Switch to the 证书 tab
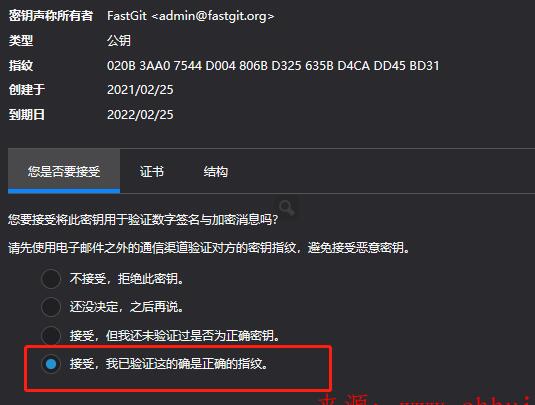Viewport: 535px width, 405px height. 152,171
